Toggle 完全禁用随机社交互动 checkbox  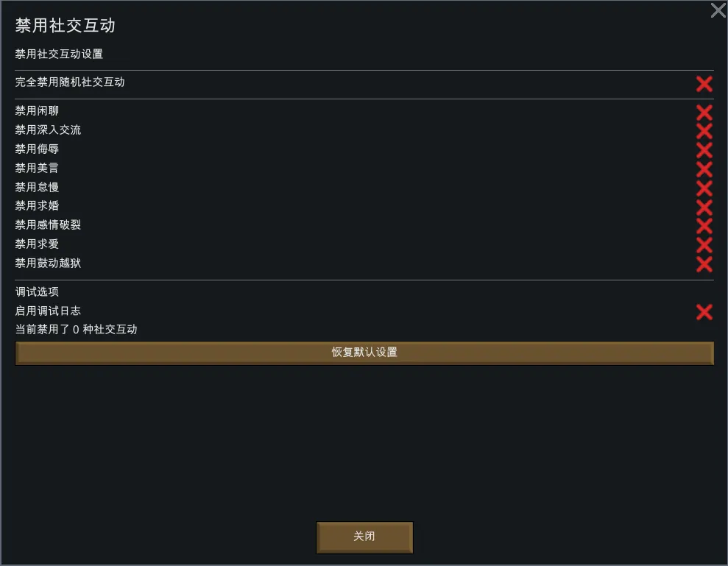tap(704, 84)
